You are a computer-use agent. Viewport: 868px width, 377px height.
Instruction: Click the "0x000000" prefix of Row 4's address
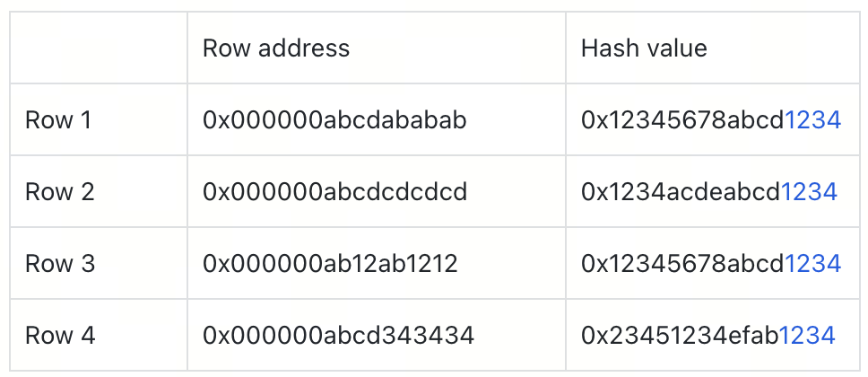pyautogui.click(x=262, y=336)
